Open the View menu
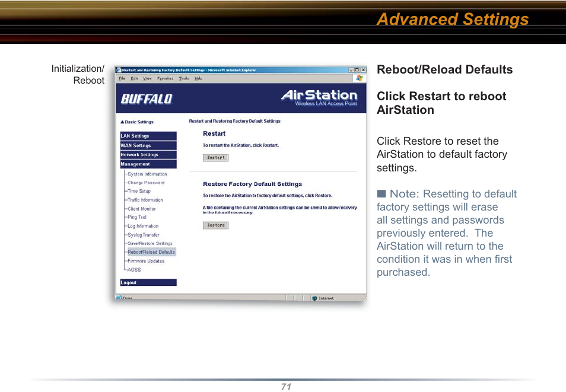 147,78
